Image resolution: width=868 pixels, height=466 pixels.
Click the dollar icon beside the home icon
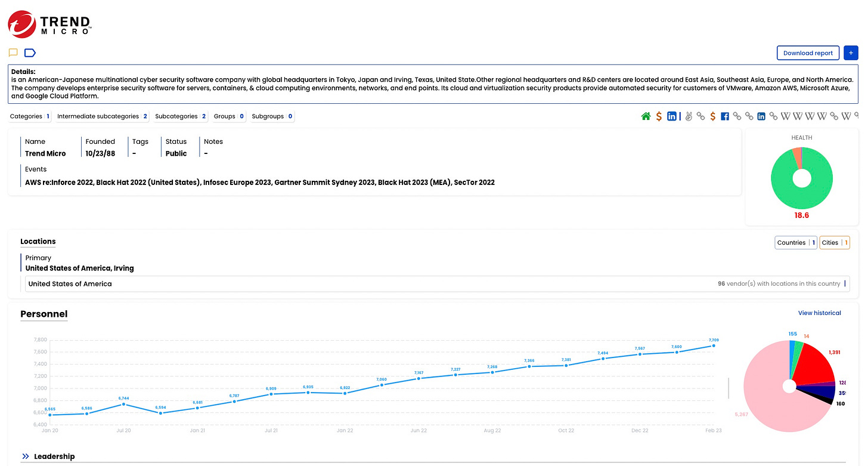(x=659, y=116)
